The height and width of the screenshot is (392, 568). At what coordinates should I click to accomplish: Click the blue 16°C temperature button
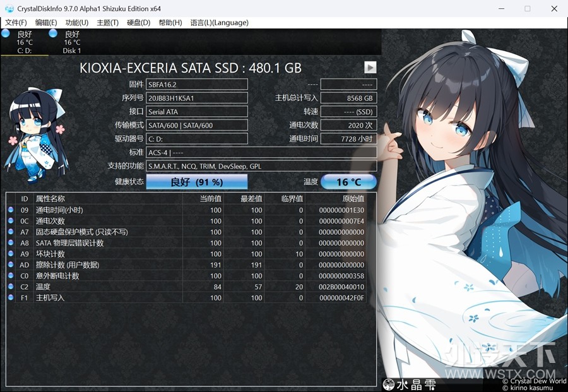click(x=348, y=181)
